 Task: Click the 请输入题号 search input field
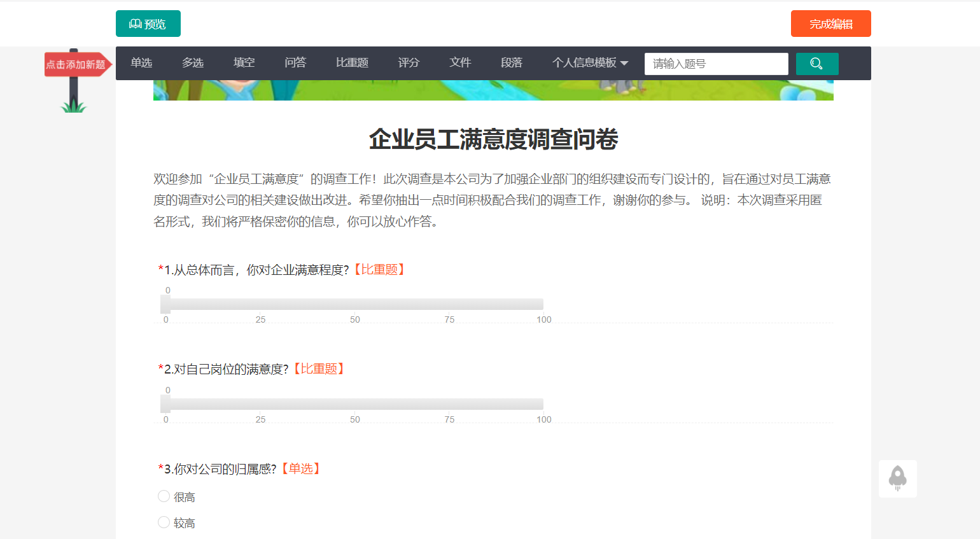tap(716, 64)
